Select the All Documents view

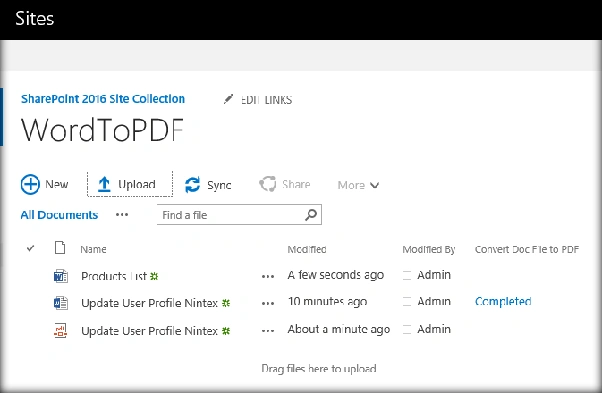click(x=59, y=215)
